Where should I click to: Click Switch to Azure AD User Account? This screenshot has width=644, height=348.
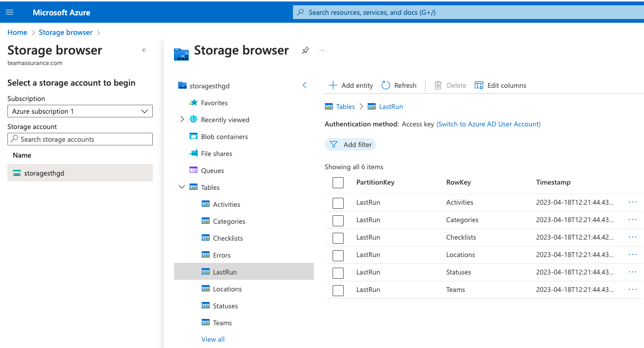[488, 124]
